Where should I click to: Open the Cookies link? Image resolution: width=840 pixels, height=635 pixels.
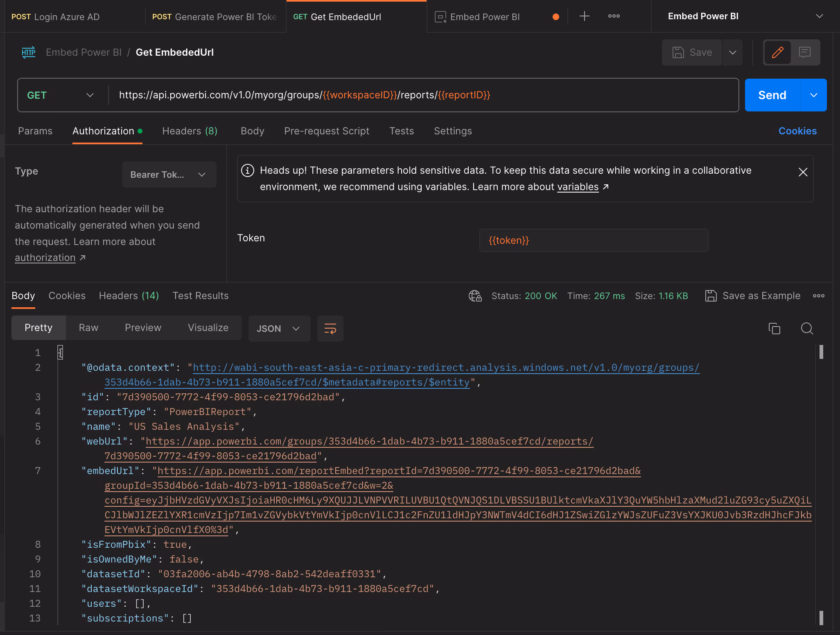(x=797, y=131)
